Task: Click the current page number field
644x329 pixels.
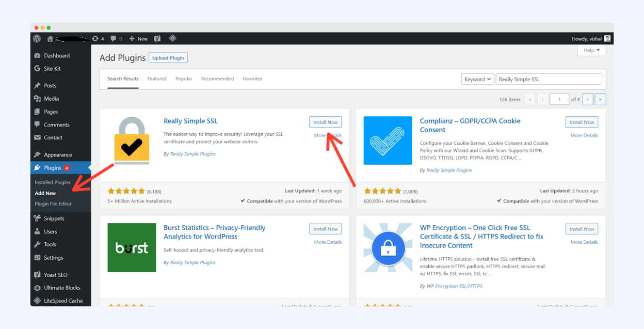Action: 560,99
